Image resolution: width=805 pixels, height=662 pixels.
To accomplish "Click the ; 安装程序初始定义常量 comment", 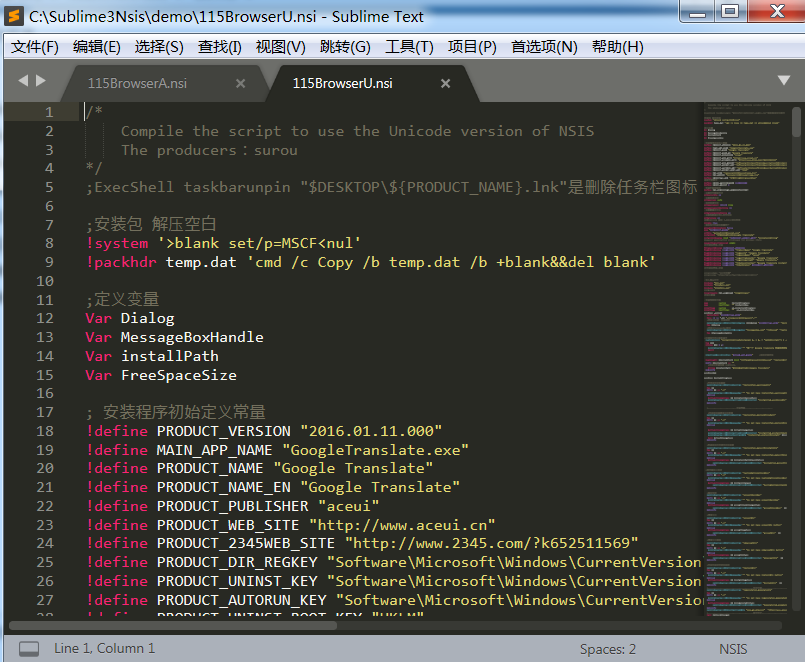I will pyautogui.click(x=176, y=412).
